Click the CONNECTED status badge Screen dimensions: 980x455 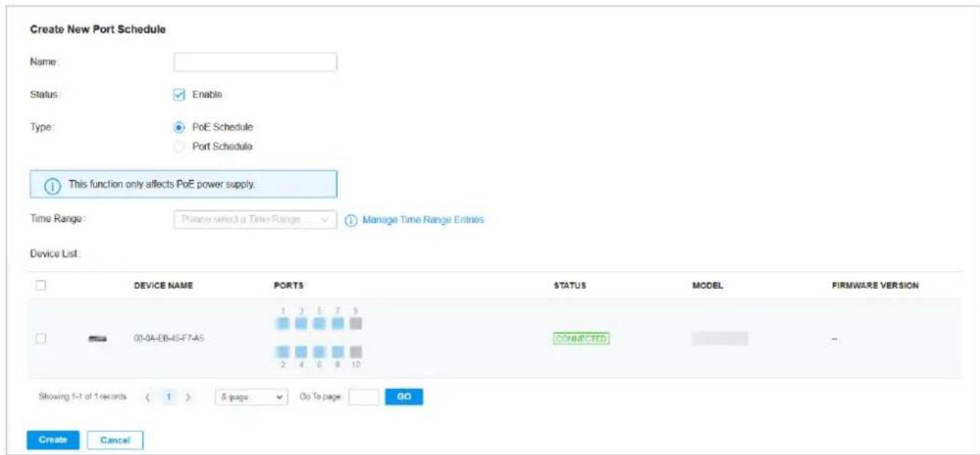coord(581,338)
